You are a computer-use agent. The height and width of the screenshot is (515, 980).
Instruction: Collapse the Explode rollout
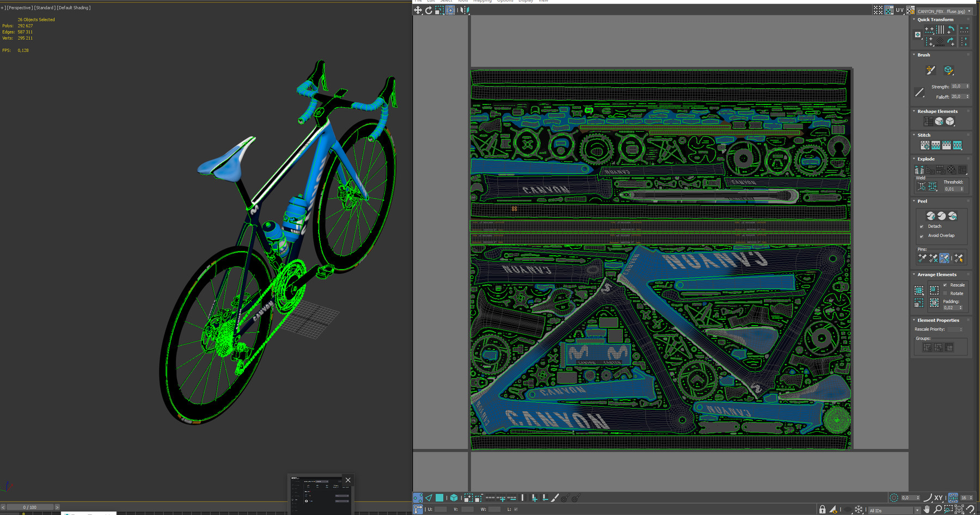(x=914, y=159)
